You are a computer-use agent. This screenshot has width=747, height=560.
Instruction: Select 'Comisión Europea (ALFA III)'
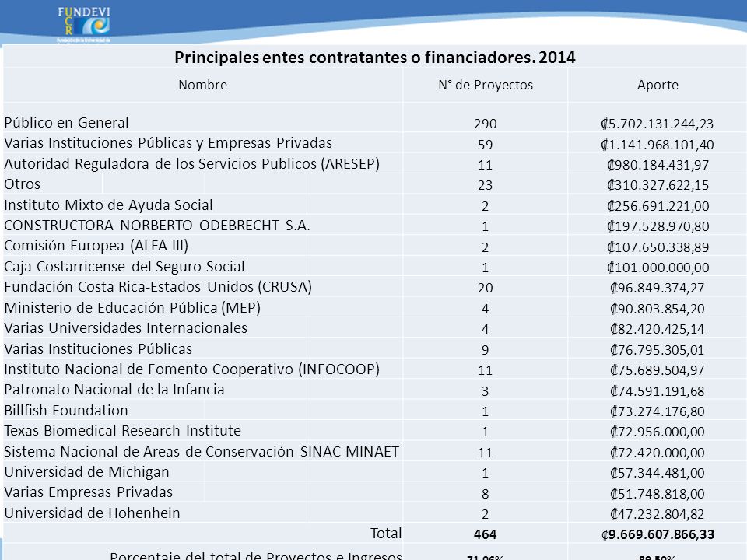(x=96, y=246)
